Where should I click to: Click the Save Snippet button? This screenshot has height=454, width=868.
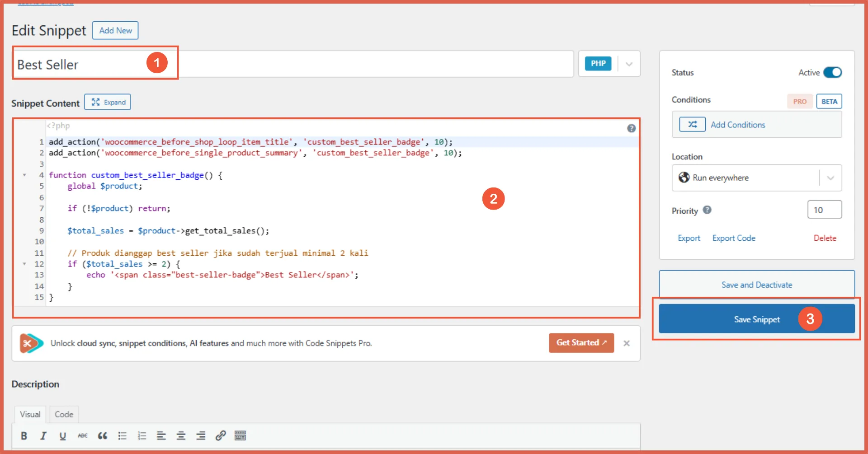[756, 319]
